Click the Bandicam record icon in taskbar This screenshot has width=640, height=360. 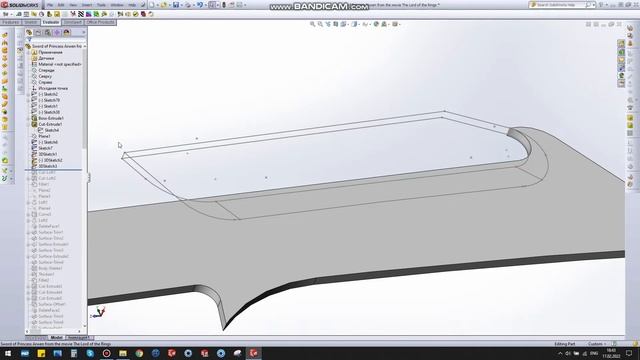(x=107, y=353)
